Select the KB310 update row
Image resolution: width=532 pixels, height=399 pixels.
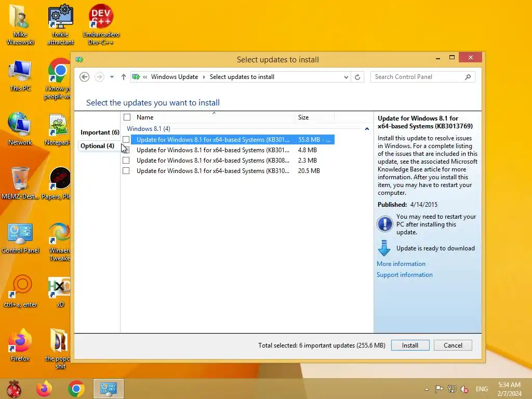(x=232, y=170)
